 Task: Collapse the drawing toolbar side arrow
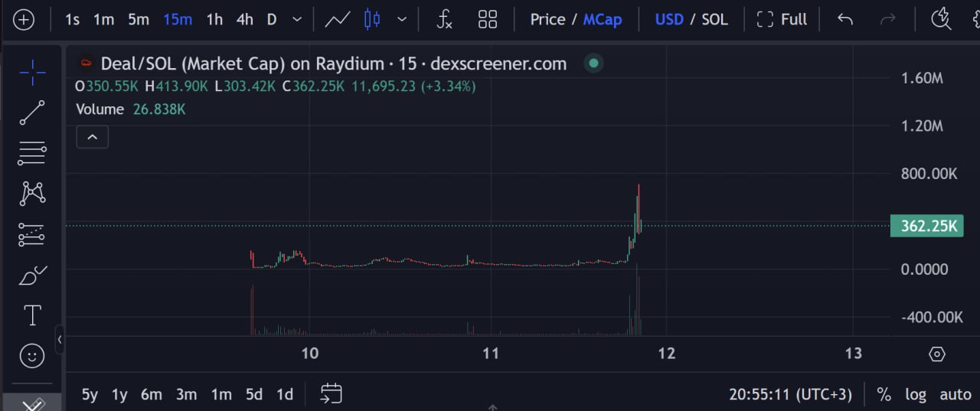tap(60, 338)
